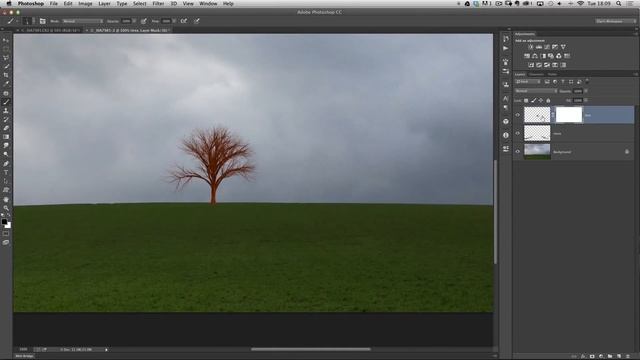Viewport: 640px width, 360px height.
Task: Add a Color Balance adjustment
Action: [535, 56]
